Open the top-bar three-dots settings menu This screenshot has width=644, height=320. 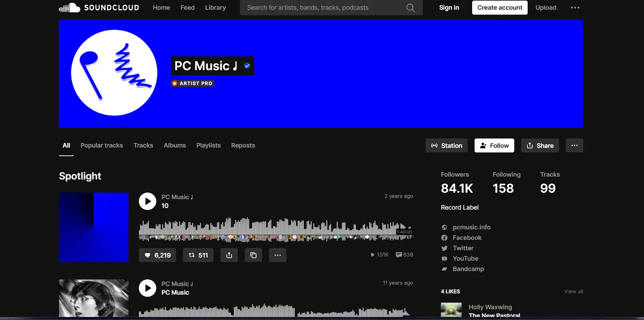pos(575,8)
